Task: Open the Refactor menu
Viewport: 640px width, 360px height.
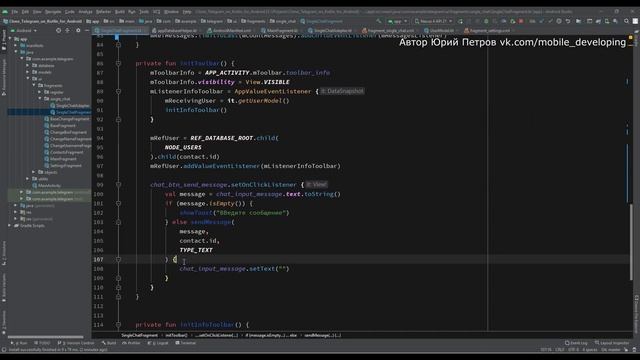Action: tap(103, 12)
